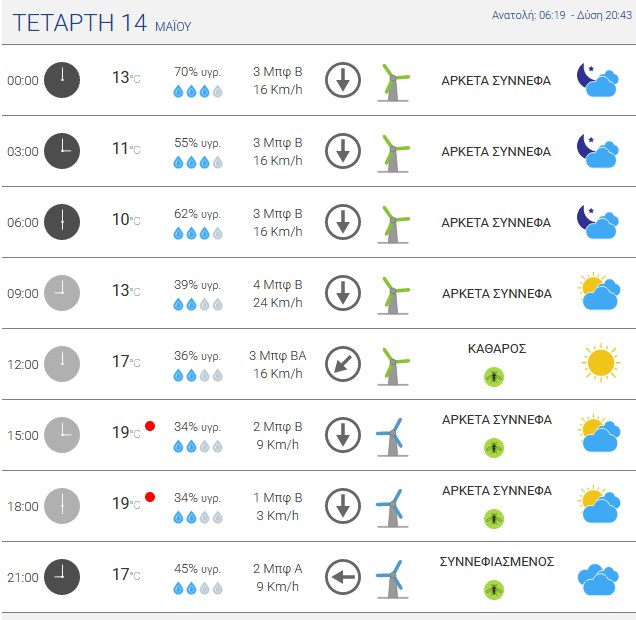Click the cloudy weather icon at 21:00
The height and width of the screenshot is (620, 636).
(x=598, y=579)
